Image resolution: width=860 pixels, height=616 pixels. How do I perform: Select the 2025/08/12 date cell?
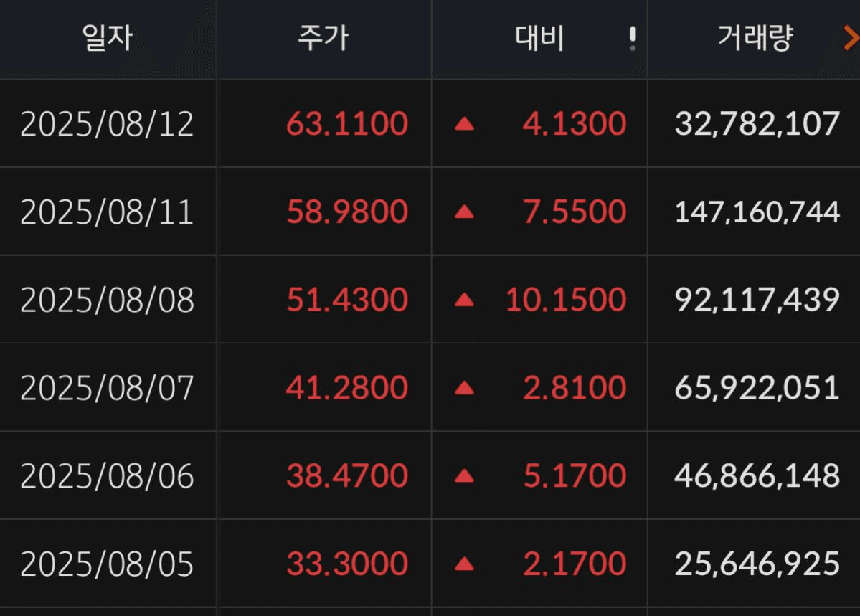tap(107, 124)
